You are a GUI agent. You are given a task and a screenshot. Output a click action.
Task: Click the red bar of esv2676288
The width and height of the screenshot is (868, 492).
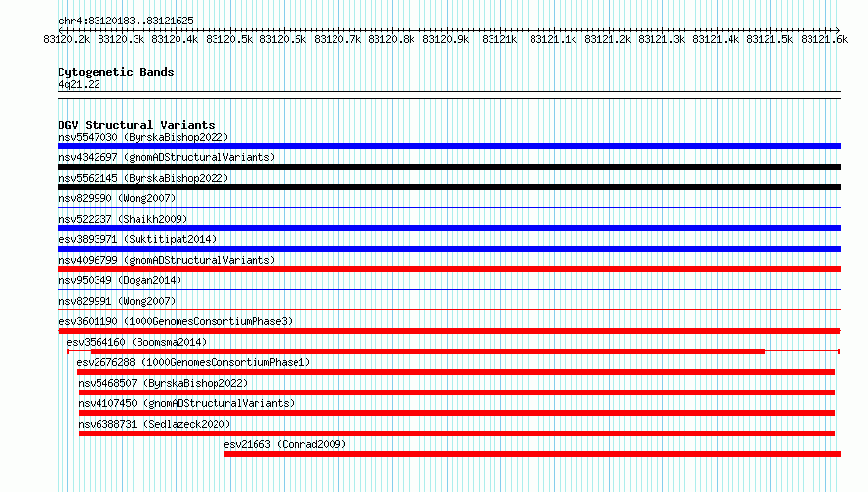coord(455,372)
